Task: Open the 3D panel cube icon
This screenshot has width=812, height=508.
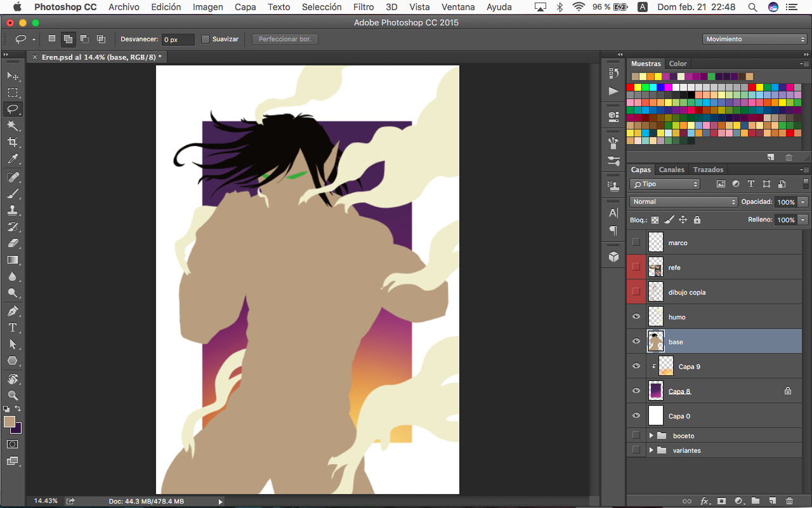Action: [x=613, y=257]
